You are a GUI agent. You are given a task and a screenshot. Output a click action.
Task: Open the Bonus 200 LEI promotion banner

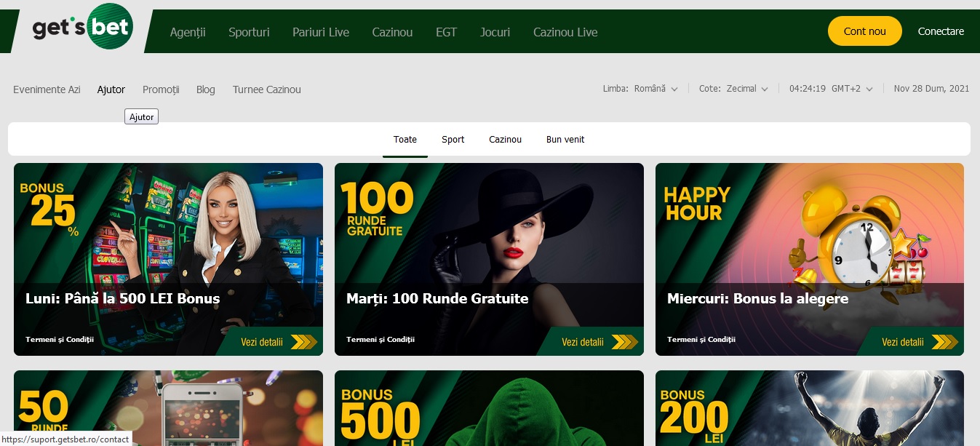810,408
